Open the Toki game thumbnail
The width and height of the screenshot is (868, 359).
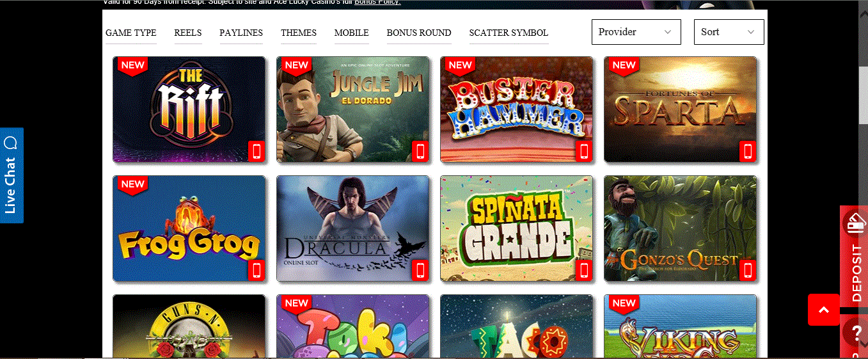coord(353,326)
